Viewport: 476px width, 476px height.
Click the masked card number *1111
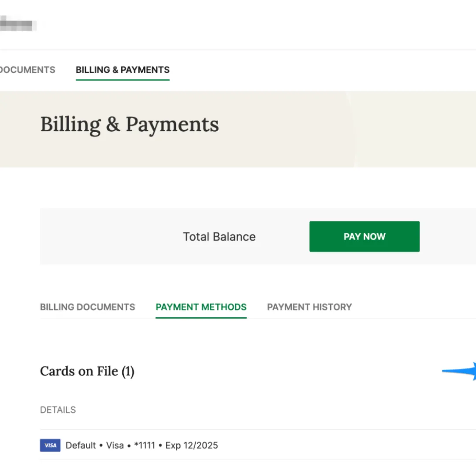point(144,445)
